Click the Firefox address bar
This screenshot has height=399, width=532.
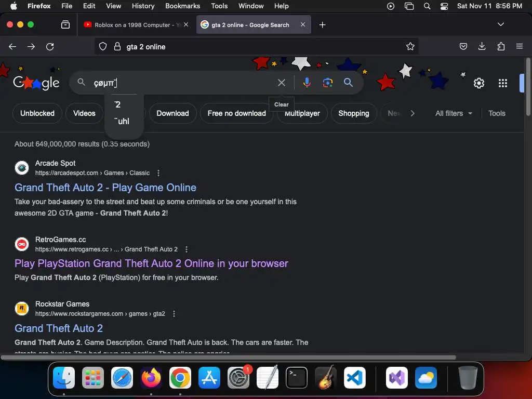pos(256,46)
